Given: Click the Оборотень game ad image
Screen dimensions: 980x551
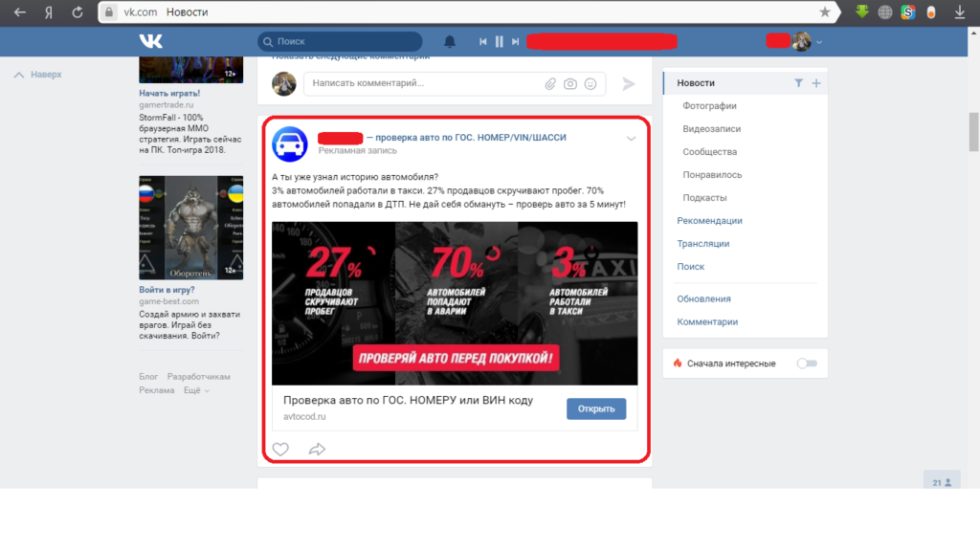Looking at the screenshot, I should [x=190, y=228].
